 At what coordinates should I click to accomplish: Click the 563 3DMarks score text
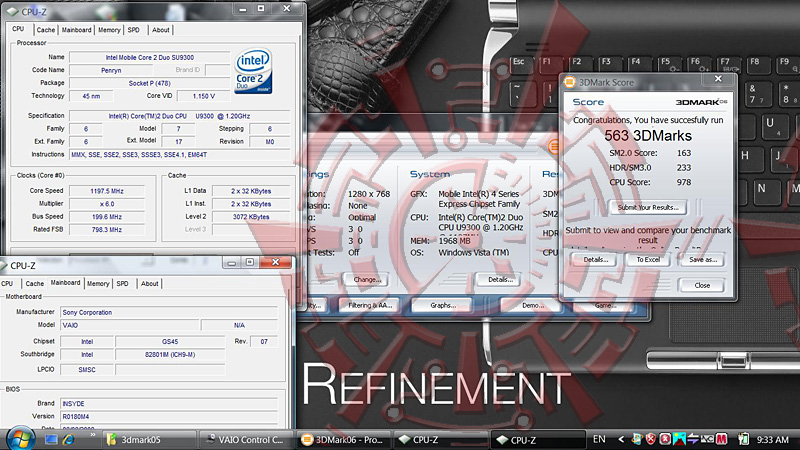(x=648, y=136)
